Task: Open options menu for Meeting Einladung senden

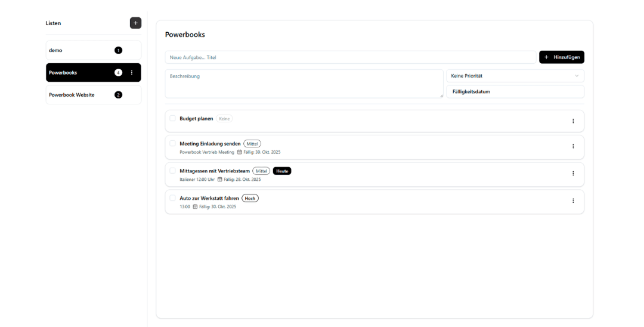Action: pos(573,146)
